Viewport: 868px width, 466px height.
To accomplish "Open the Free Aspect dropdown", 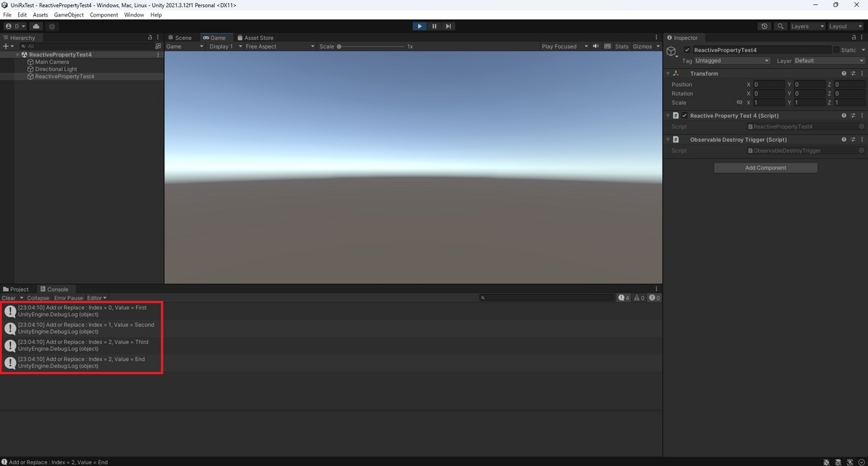I will [x=280, y=46].
